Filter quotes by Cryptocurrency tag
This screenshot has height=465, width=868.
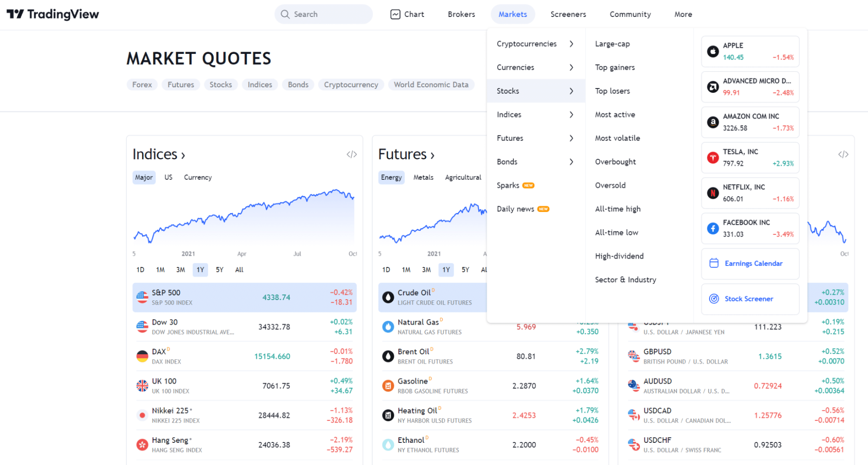(x=351, y=85)
